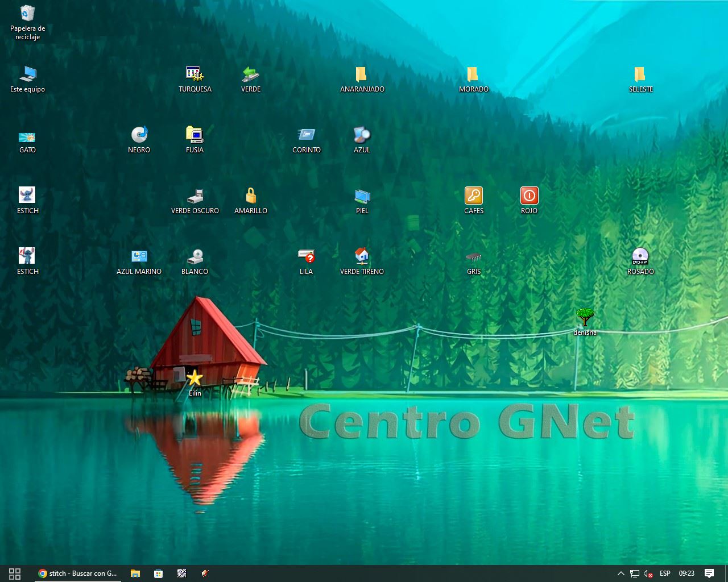Select the LILA help icon
728x582 pixels.
306,257
